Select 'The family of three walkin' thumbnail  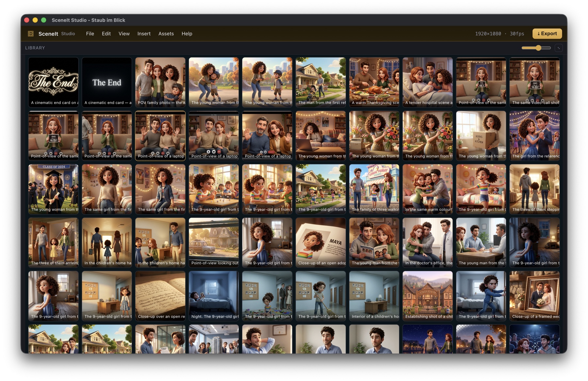click(374, 189)
